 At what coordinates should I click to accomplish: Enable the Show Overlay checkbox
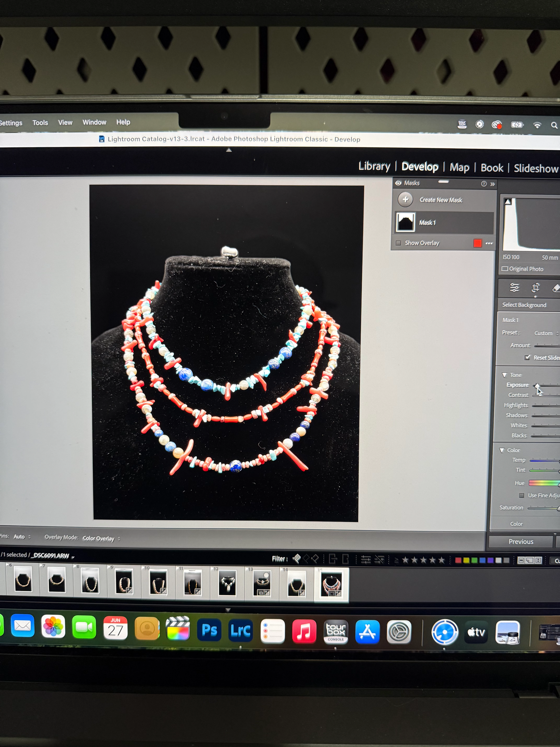pyautogui.click(x=398, y=243)
